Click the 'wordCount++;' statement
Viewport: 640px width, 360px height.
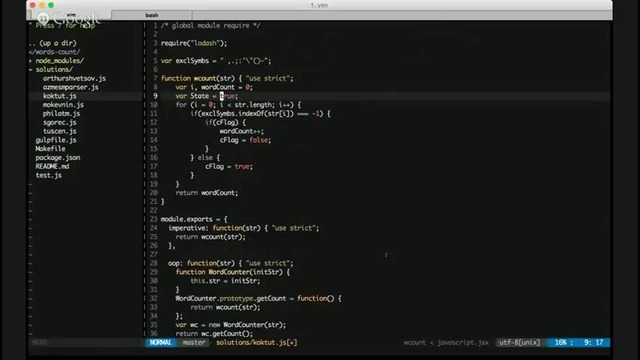[242, 131]
